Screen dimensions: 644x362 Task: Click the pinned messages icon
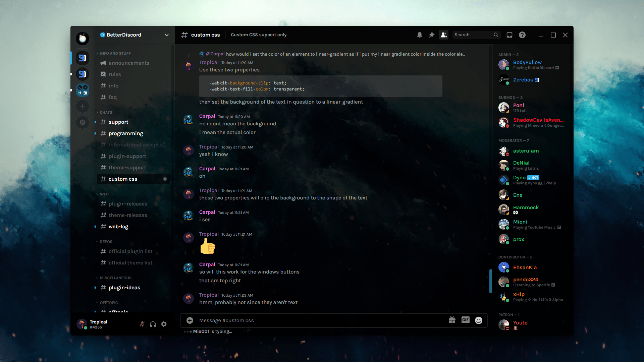click(x=431, y=35)
